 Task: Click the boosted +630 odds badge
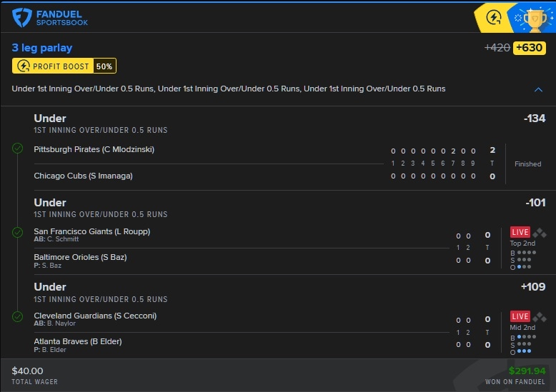529,48
